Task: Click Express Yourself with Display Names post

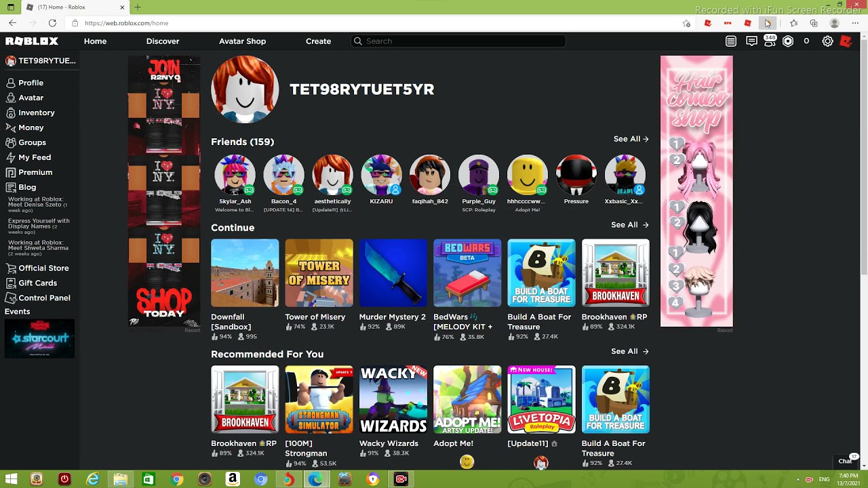Action: 39,226
